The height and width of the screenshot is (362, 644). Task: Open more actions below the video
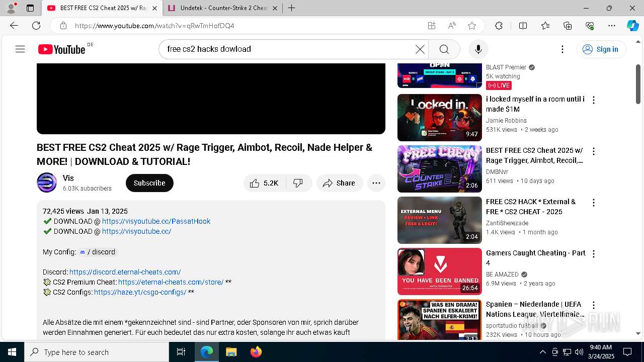[x=376, y=183]
